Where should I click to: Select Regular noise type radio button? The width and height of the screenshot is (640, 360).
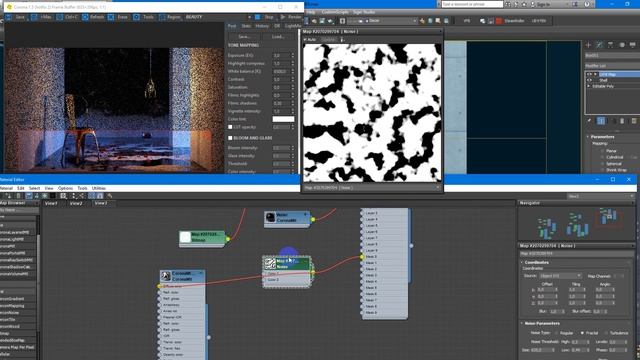tap(557, 333)
